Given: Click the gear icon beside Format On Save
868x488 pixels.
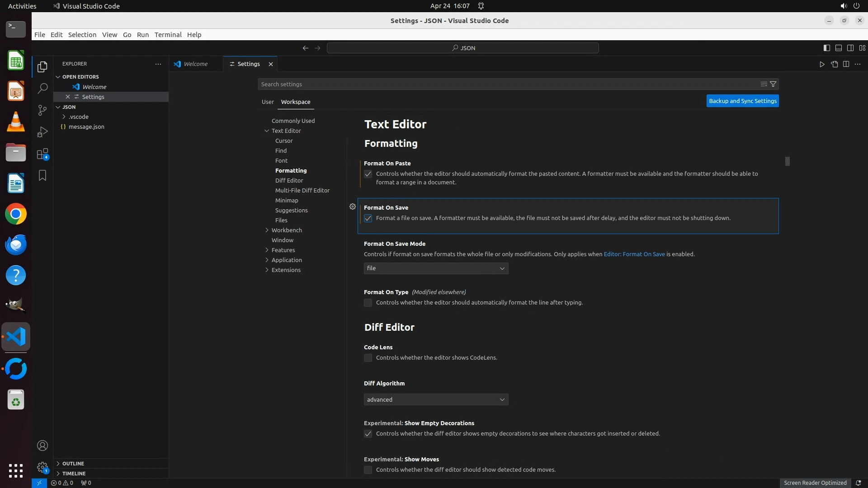Looking at the screenshot, I should pyautogui.click(x=353, y=207).
